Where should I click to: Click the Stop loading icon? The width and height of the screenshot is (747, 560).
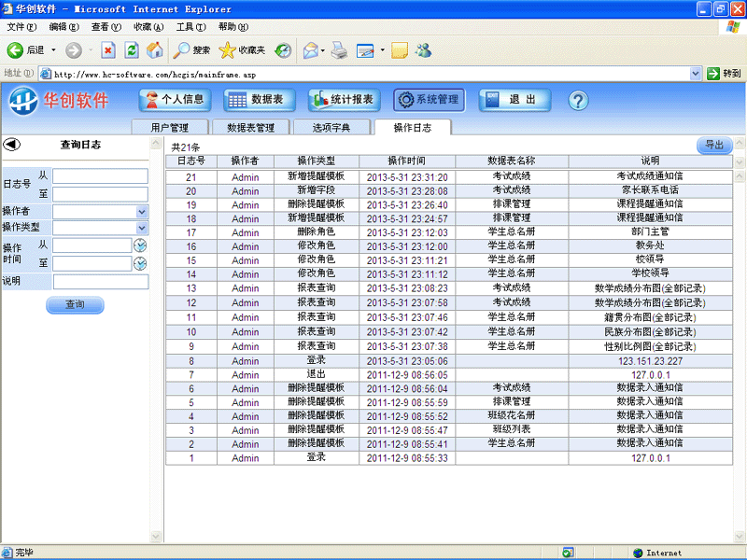(108, 50)
